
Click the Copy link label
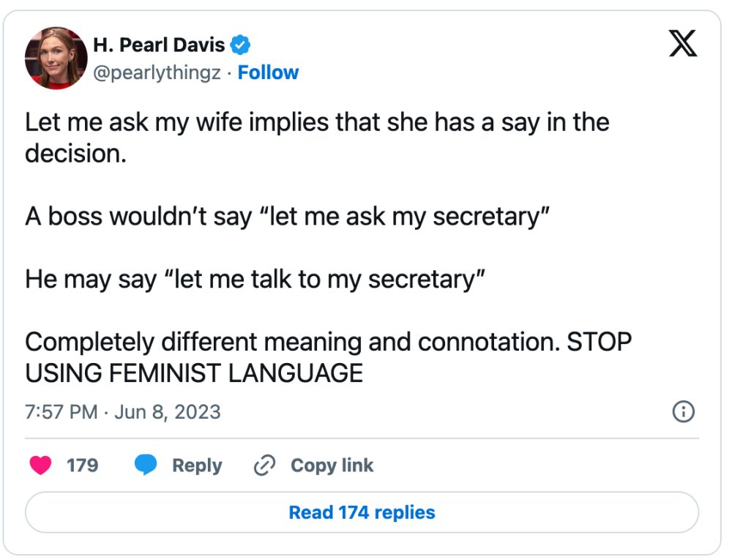tap(332, 466)
